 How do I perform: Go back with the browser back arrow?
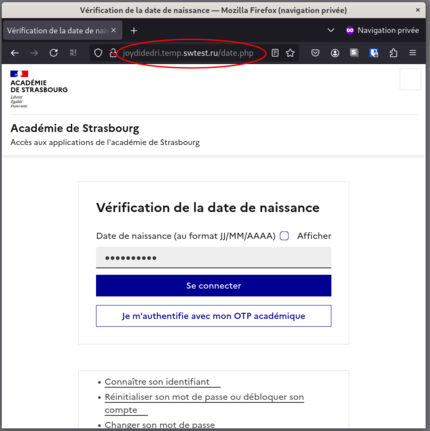[15, 53]
